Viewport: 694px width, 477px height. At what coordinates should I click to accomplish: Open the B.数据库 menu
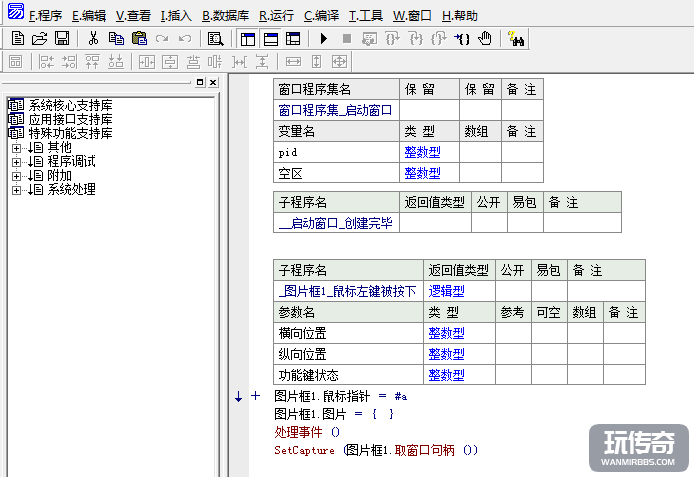coord(226,16)
